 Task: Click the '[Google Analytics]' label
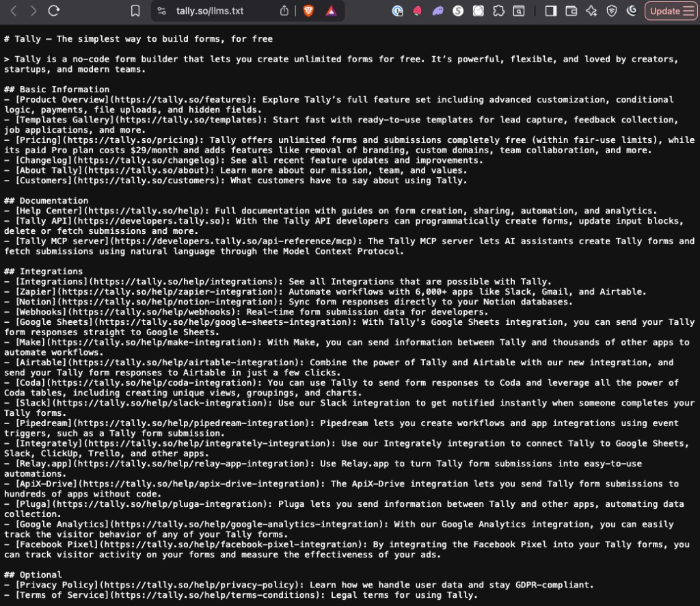coord(62,525)
